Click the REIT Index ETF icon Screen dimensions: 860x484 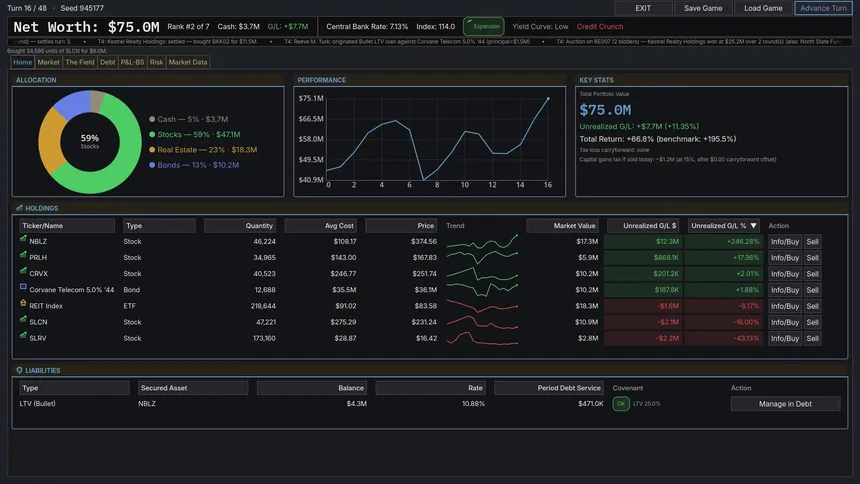tap(23, 303)
